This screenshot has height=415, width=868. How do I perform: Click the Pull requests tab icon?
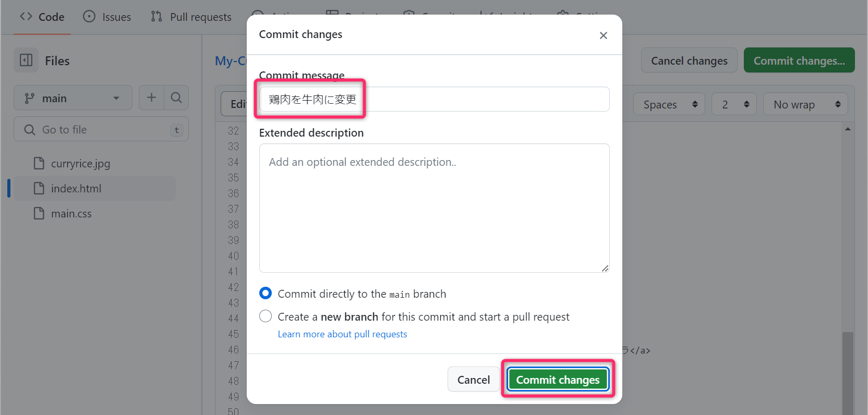(156, 17)
